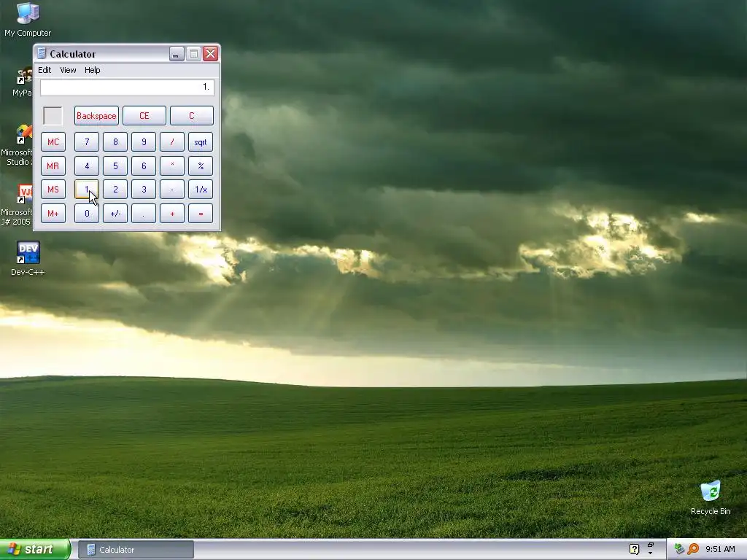Click the MC memory clear button
Image resolution: width=747 pixels, height=560 pixels.
[x=53, y=142]
